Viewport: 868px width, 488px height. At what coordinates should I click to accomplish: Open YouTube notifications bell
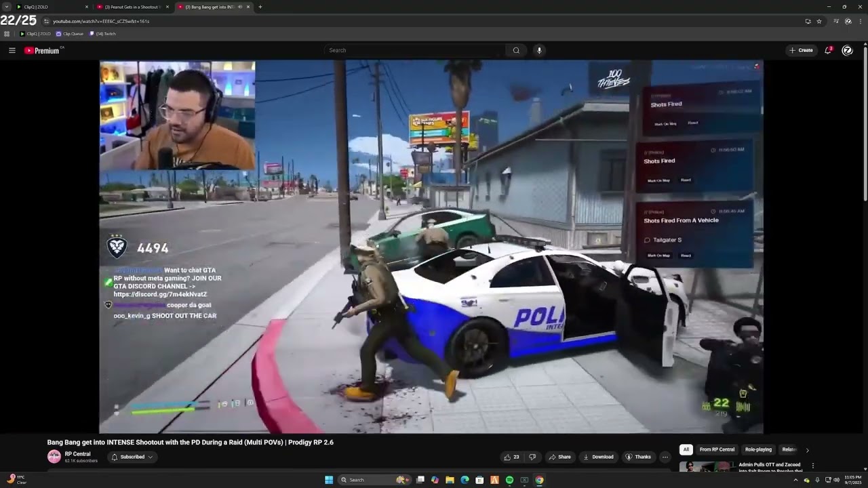(x=828, y=50)
